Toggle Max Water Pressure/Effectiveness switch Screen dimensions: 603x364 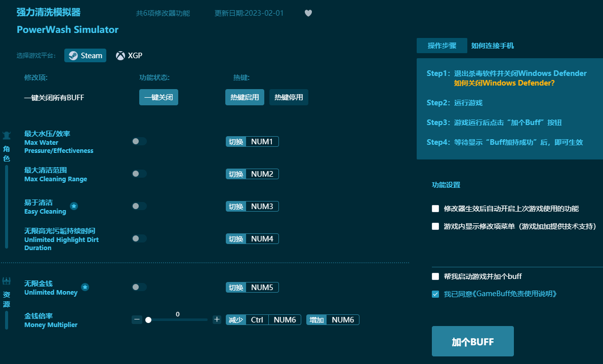pos(139,141)
